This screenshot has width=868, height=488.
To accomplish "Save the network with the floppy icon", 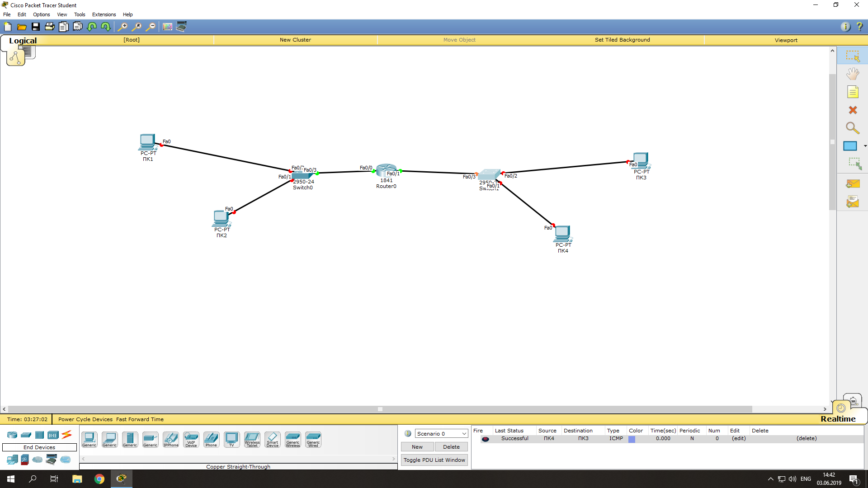I will point(36,27).
